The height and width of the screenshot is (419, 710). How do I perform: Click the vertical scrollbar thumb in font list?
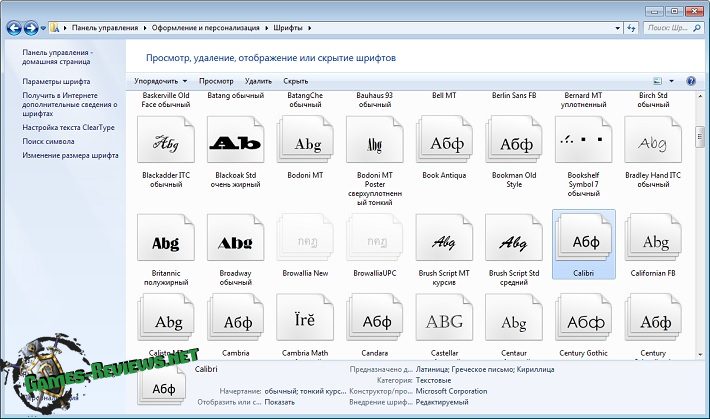(x=700, y=137)
